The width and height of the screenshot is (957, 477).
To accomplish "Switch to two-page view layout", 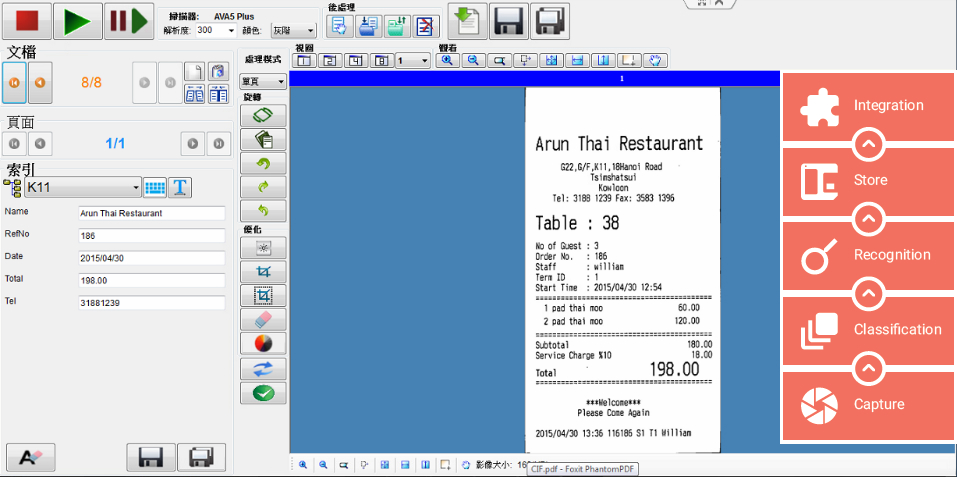I will coord(330,60).
